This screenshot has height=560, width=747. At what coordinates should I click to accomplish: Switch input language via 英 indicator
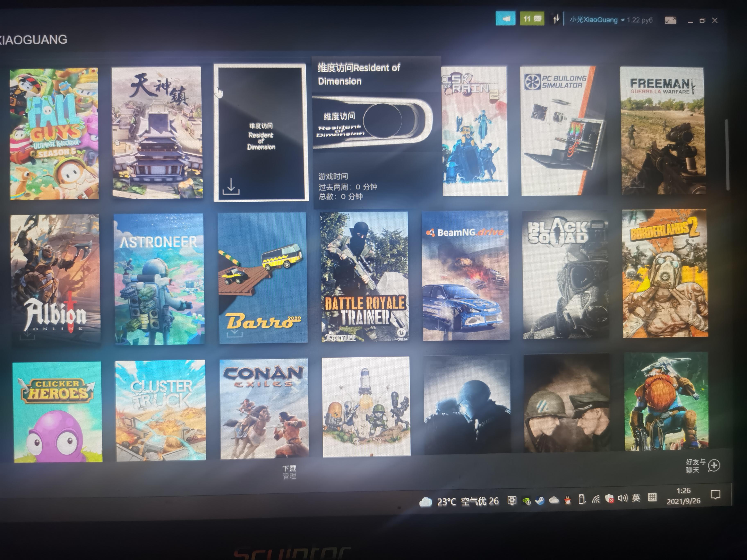click(636, 498)
